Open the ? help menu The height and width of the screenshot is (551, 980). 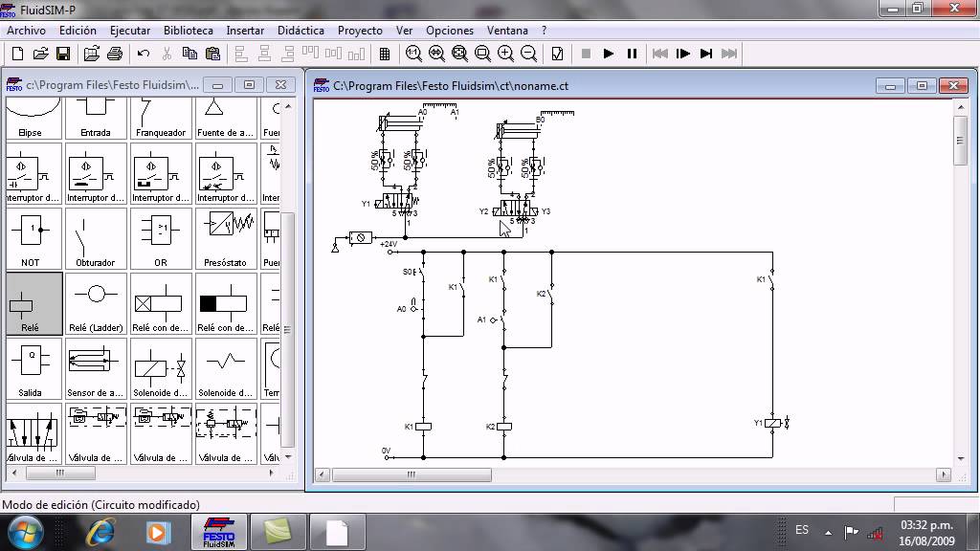click(545, 30)
